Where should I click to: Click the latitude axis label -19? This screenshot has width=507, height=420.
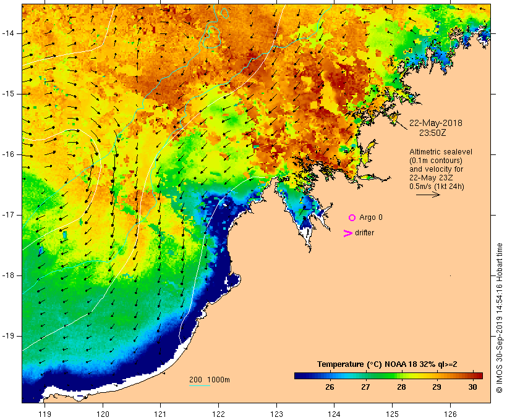tap(8, 336)
